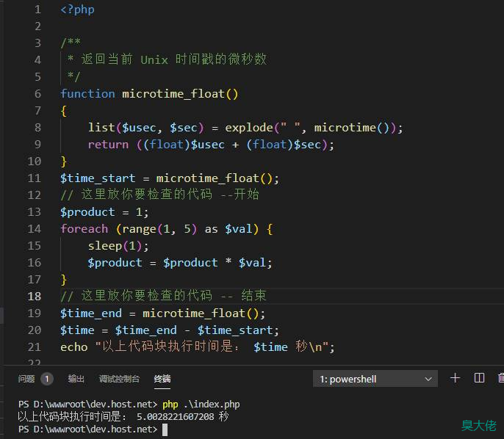504x439 pixels.
Task: Click the 'foreach' keyword on line 14
Action: tap(84, 228)
